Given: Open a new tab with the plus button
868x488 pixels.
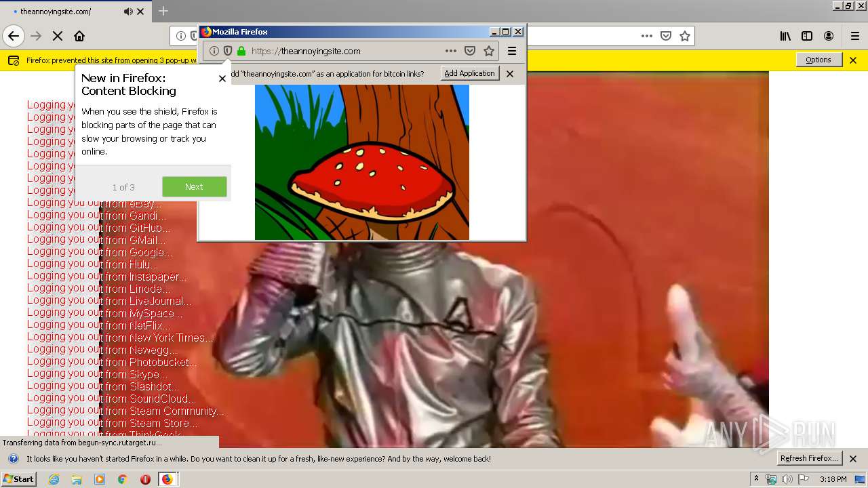Looking at the screenshot, I should point(163,11).
